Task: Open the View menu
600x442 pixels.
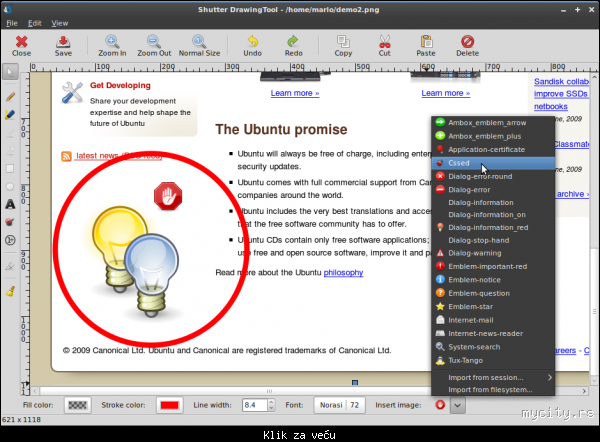Action: 60,23
